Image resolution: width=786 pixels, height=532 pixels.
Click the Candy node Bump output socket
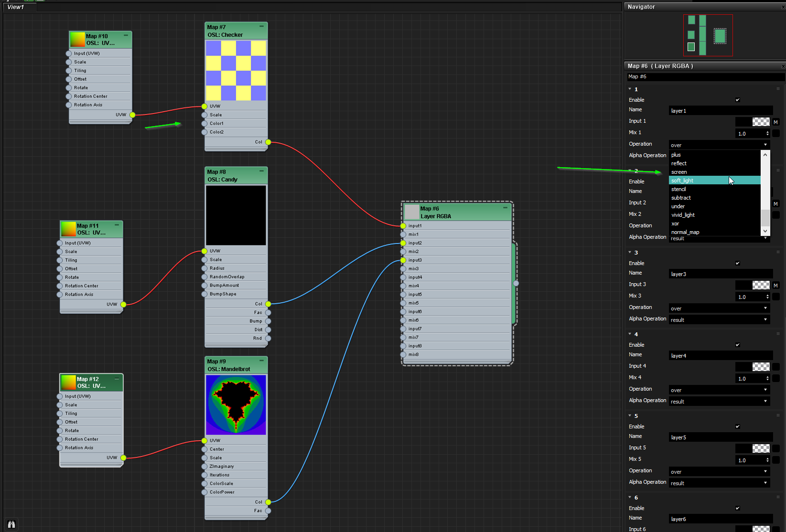pos(268,321)
